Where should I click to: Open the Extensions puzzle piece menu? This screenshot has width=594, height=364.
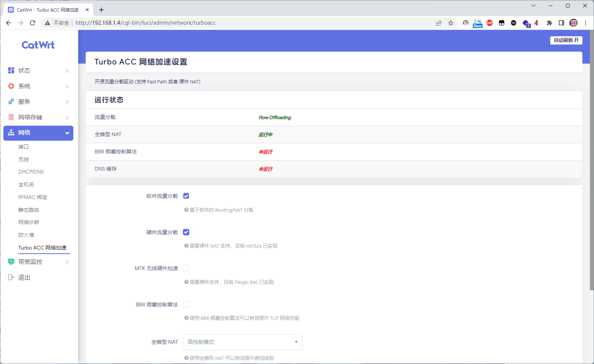549,23
